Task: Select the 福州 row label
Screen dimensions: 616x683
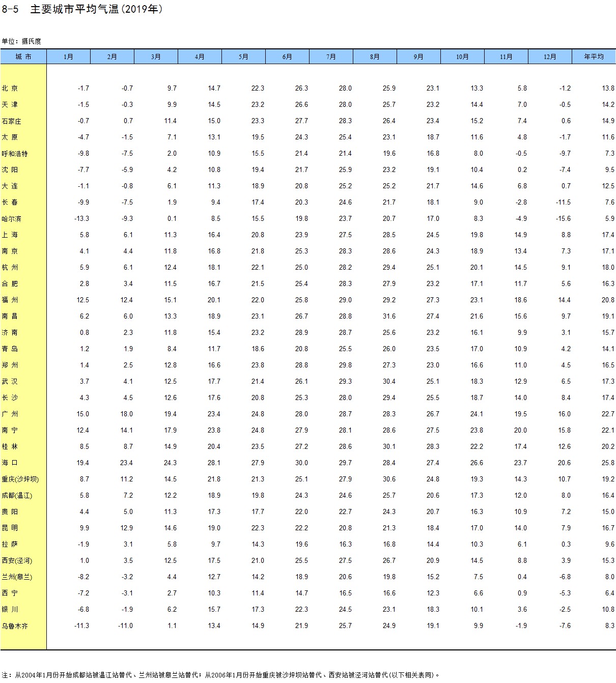Action: 10,300
